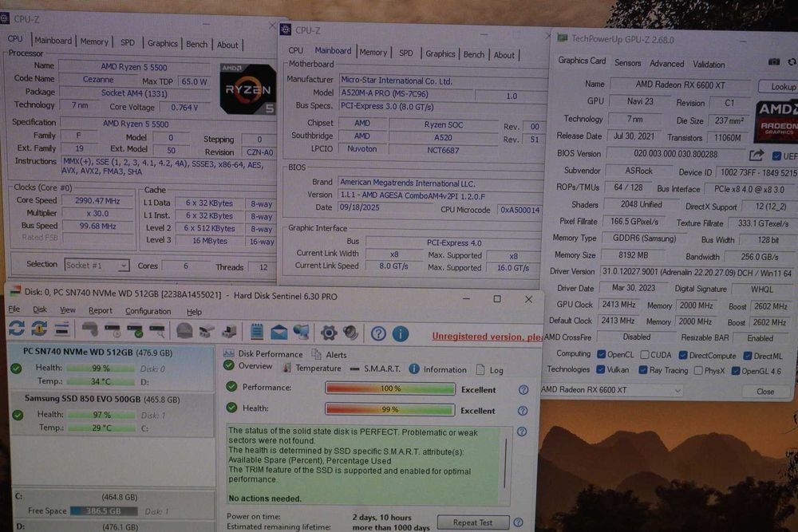The width and height of the screenshot is (798, 532).
Task: Open the Temperature tab
Action: 312,368
